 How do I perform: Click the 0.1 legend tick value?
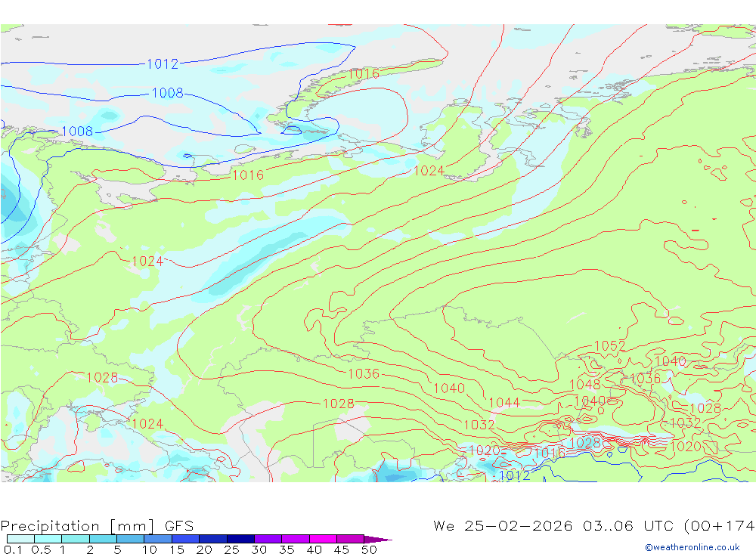[x=13, y=549]
